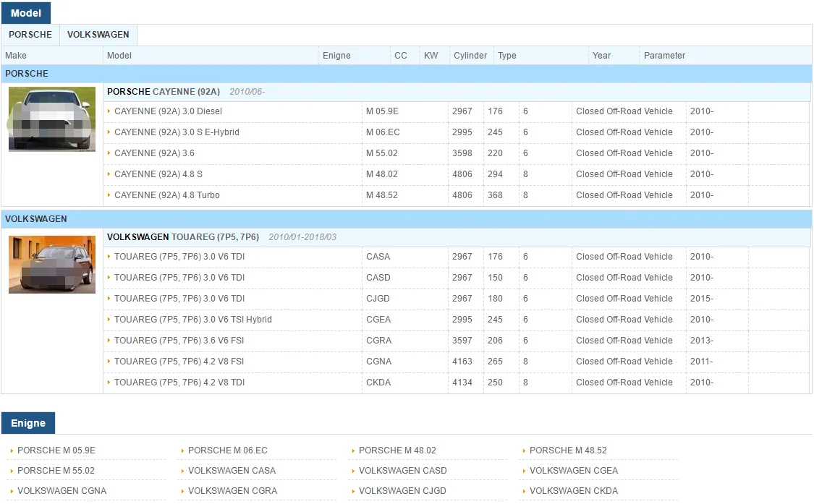The image size is (814, 504).
Task: Open the Enigne section tab
Action: (28, 423)
